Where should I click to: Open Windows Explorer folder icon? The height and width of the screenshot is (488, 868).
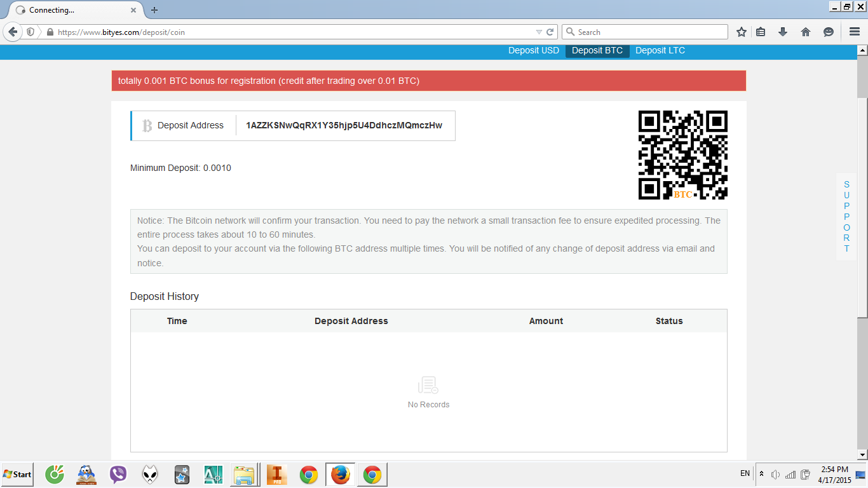244,475
